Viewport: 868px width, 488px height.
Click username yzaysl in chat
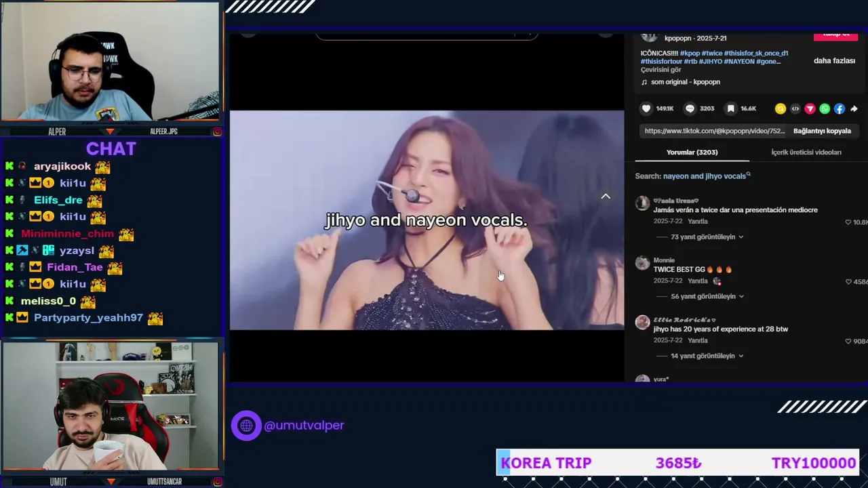click(77, 251)
